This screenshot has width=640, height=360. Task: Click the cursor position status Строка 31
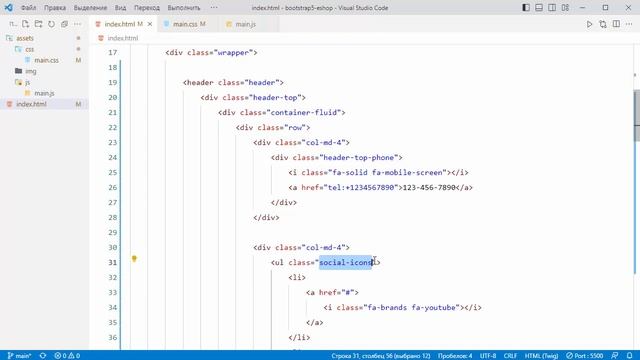point(380,356)
